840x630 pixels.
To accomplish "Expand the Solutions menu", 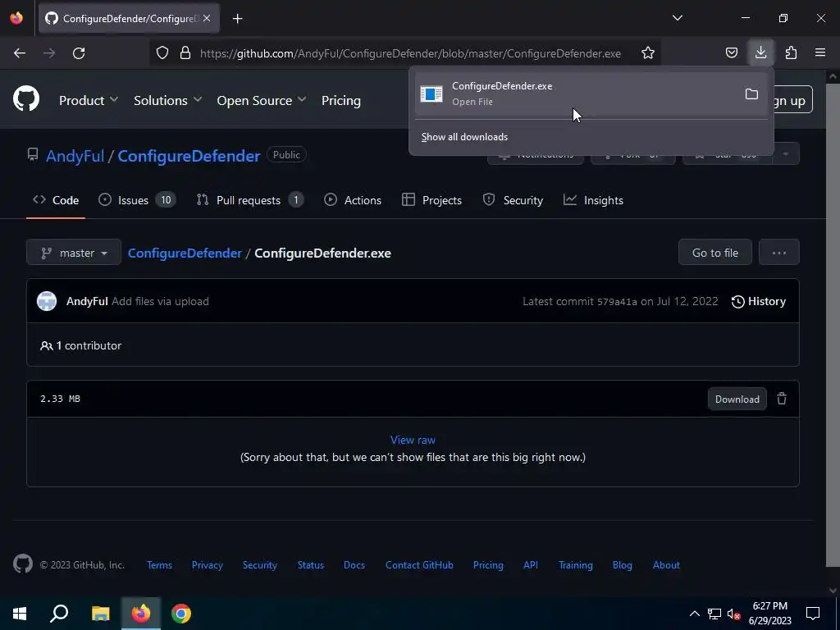I will pyautogui.click(x=167, y=100).
